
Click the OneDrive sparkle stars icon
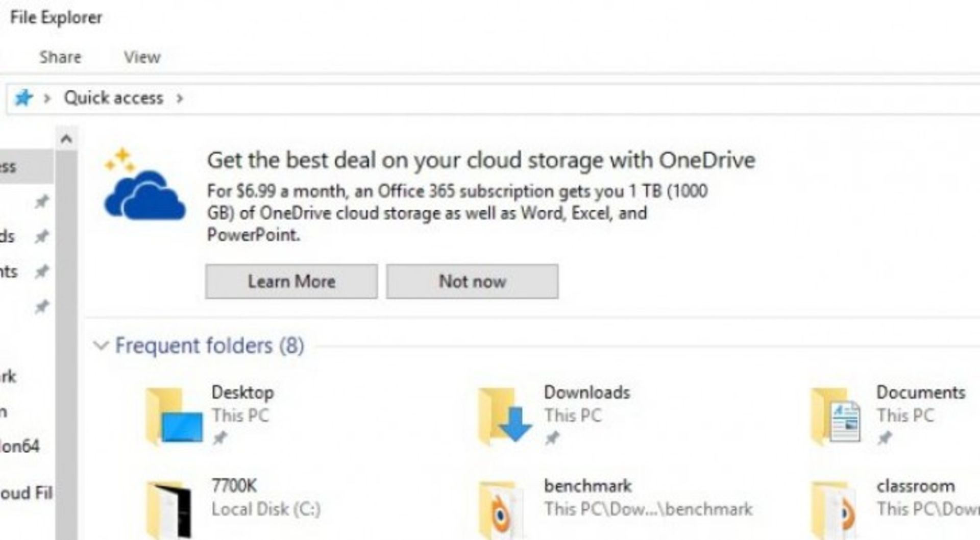tap(120, 158)
